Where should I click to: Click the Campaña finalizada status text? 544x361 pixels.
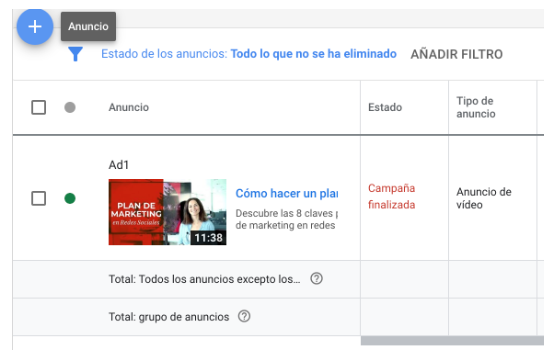391,196
